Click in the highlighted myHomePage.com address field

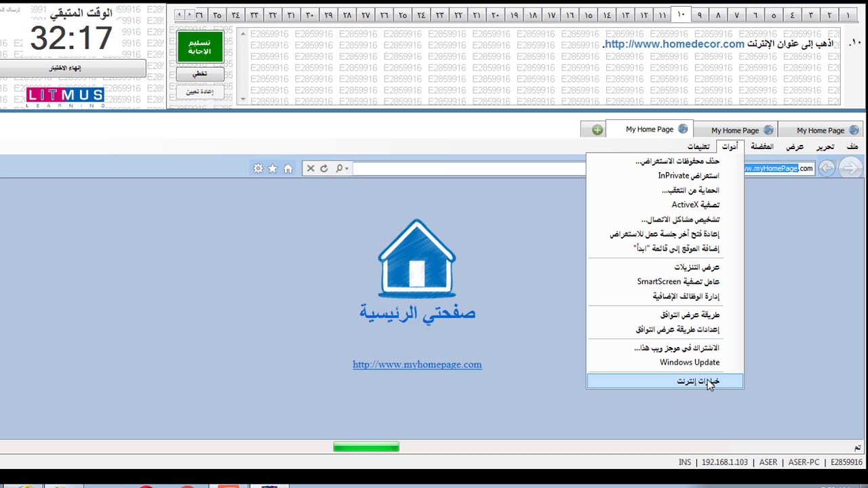pos(778,169)
